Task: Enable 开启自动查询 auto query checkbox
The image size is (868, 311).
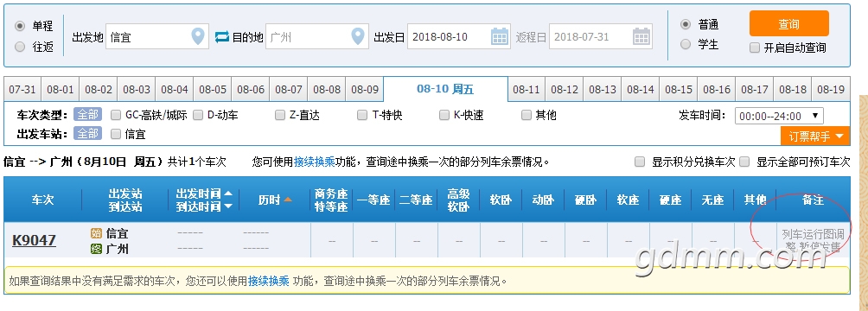Action: [x=755, y=48]
